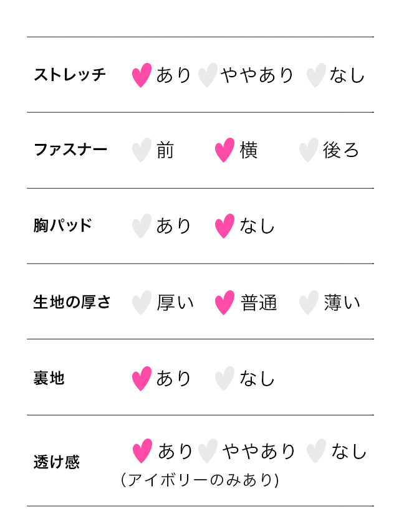Viewport: 399px width, 532px height.
Task: Click the 透け感 row label
Action: [56, 462]
